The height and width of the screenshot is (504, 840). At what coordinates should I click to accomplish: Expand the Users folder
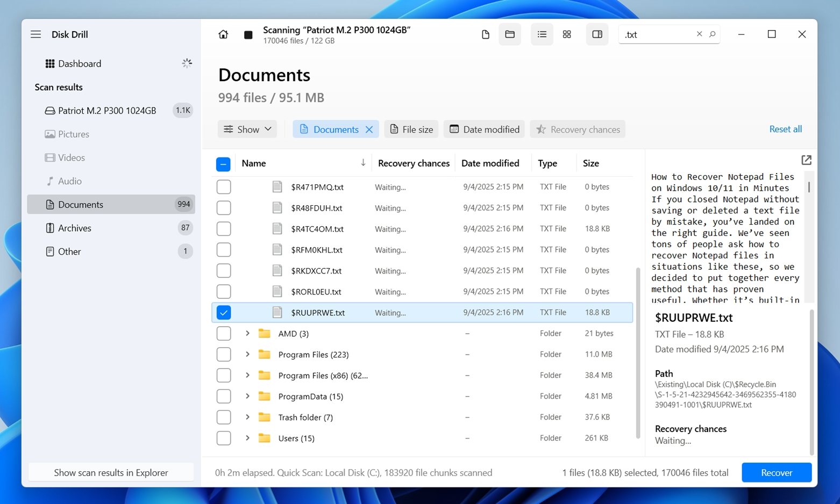click(x=247, y=438)
